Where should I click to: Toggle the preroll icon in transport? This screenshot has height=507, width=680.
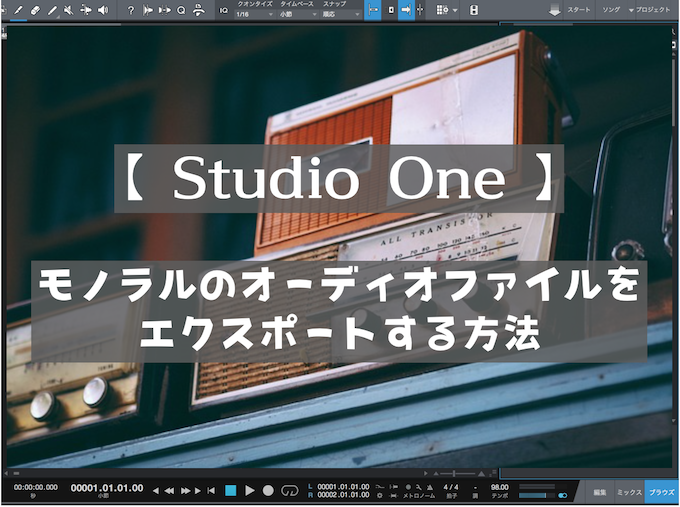394,487
